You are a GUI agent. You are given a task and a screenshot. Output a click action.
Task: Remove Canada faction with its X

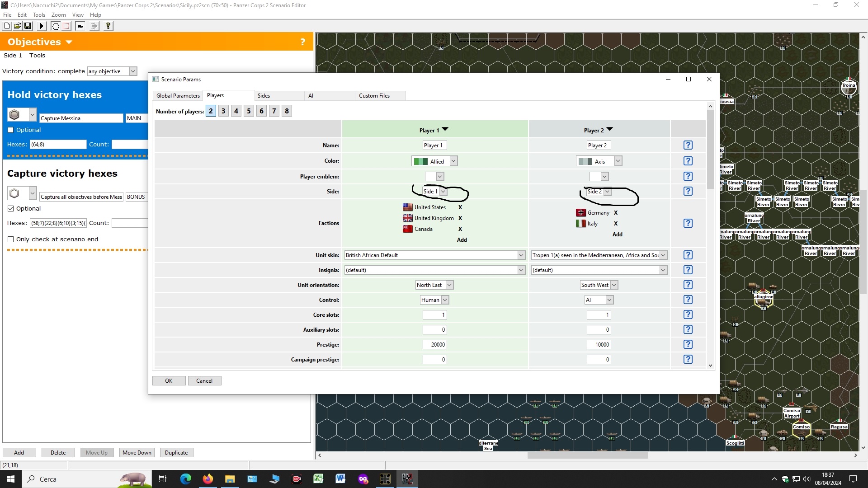[460, 229]
